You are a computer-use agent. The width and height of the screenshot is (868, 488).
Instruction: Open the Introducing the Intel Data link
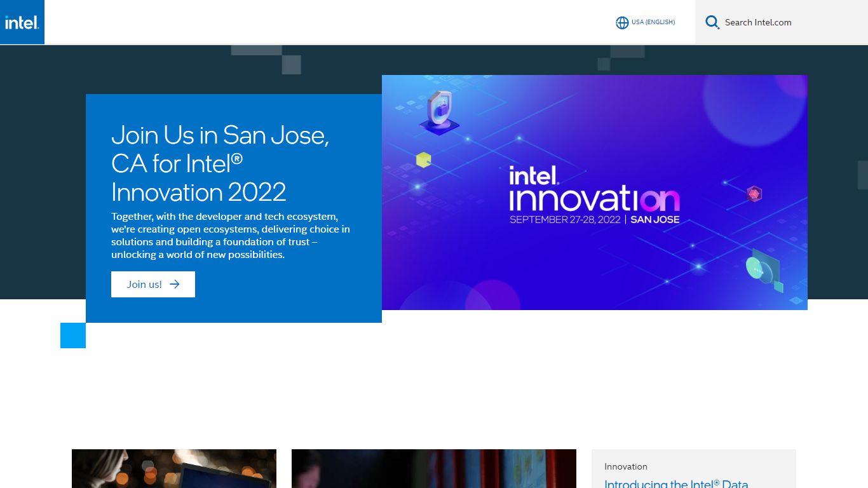click(676, 484)
